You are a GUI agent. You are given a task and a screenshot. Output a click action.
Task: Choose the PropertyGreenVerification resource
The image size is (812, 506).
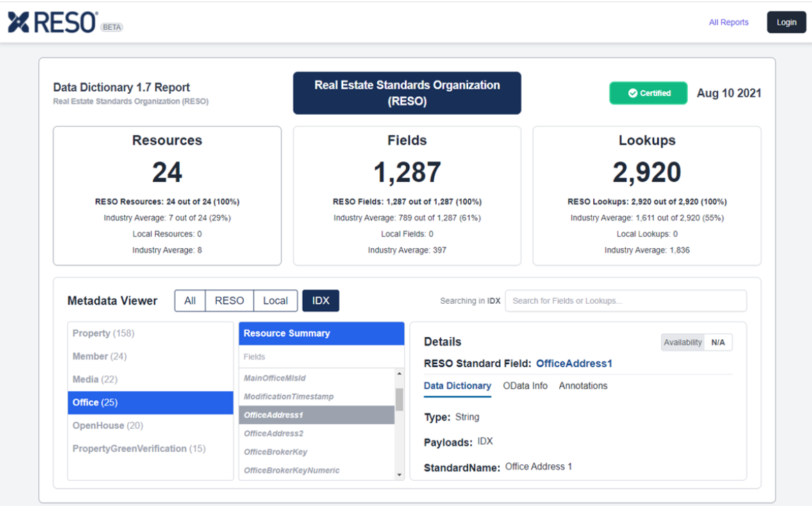pos(139,449)
